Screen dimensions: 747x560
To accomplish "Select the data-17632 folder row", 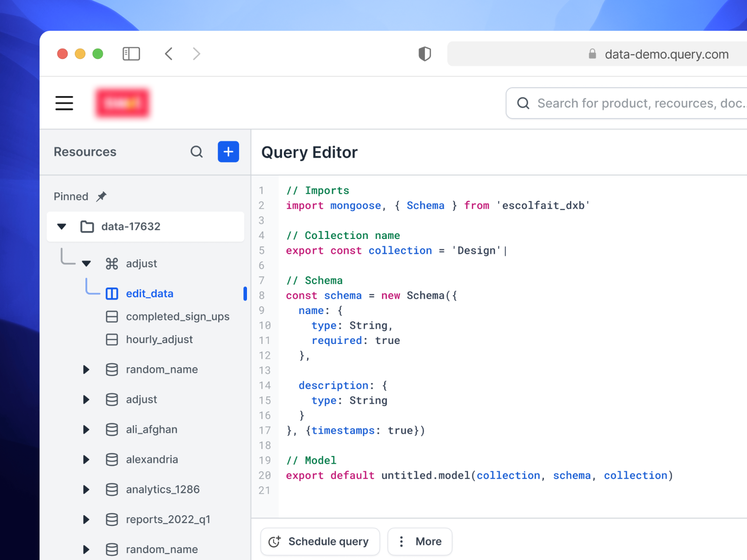I will point(145,227).
